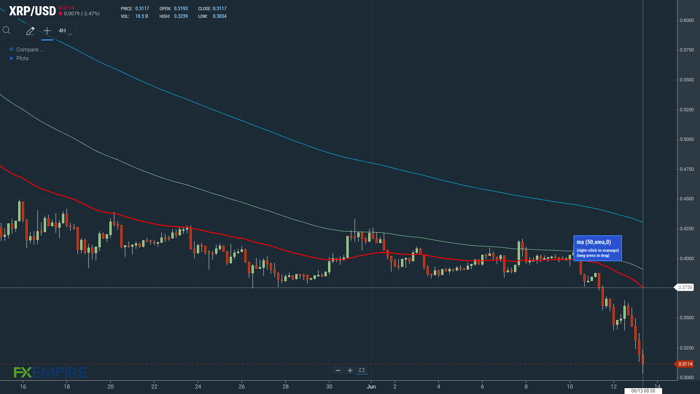Click the VOL 18.5 B value
Image resolution: width=700 pixels, height=394 pixels.
click(x=142, y=16)
